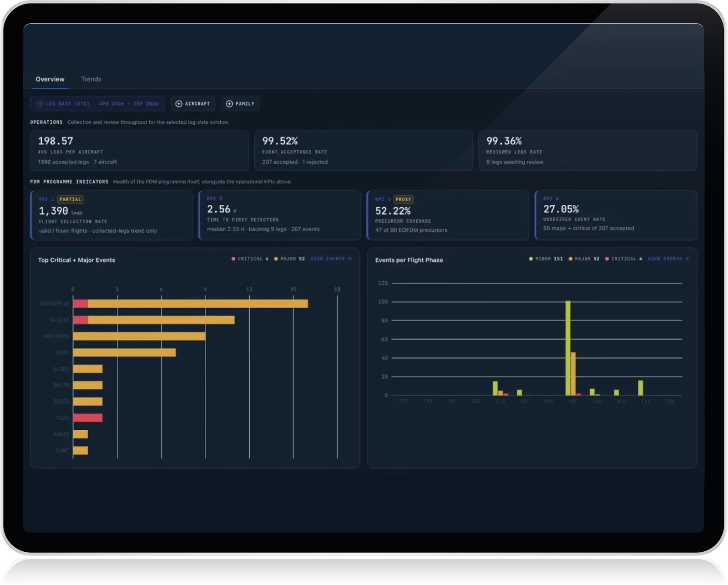Viewport: 728px width, 585px height.
Task: Select the red TCAS bar
Action: (x=88, y=418)
